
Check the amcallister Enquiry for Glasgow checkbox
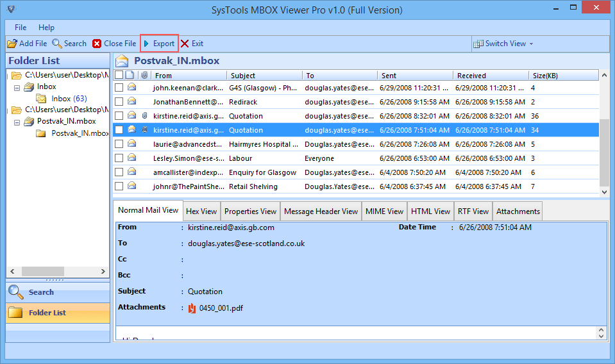pos(119,172)
